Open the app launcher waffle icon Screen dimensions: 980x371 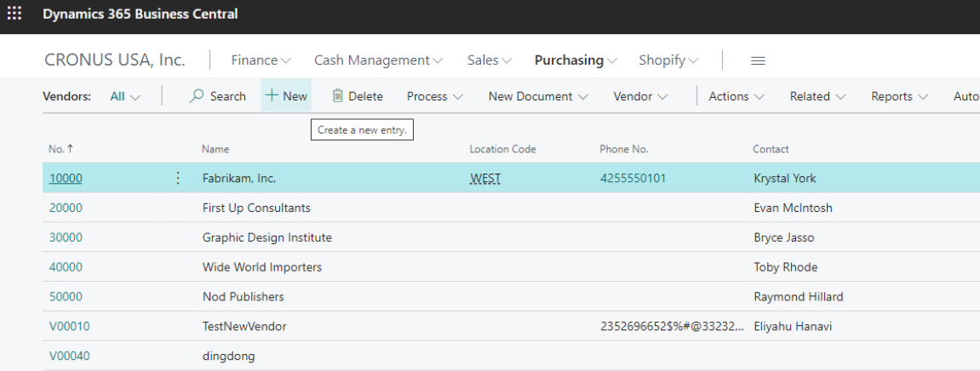(x=14, y=13)
